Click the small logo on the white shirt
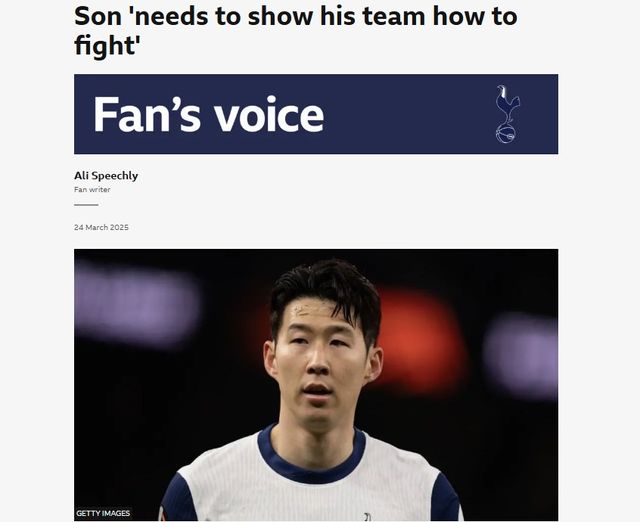640x522 pixels. click(x=367, y=517)
